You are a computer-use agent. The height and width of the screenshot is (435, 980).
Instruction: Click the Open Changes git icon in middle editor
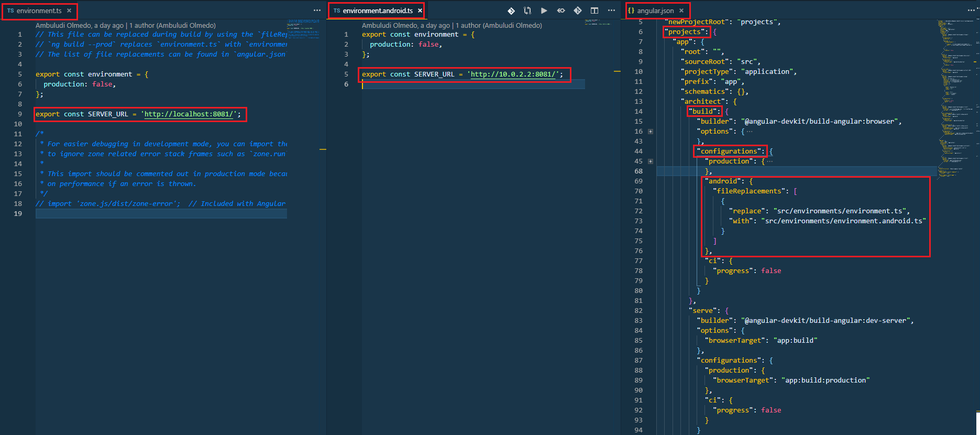tap(511, 10)
